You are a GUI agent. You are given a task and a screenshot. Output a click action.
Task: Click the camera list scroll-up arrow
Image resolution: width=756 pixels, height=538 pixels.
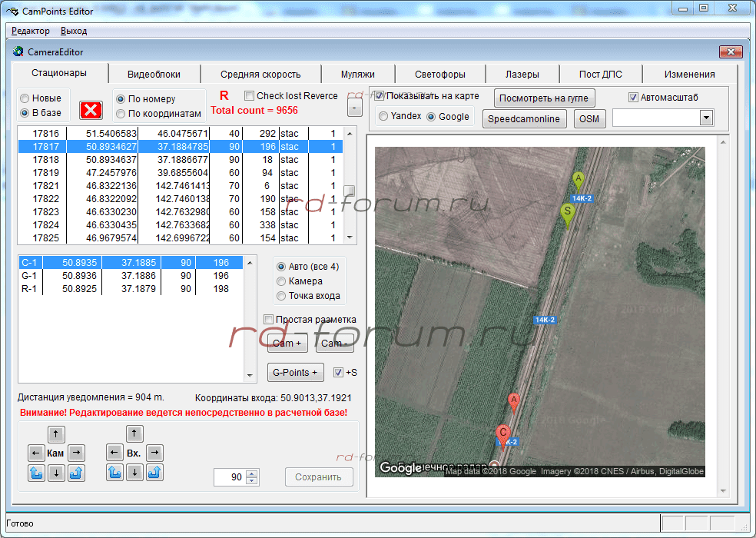350,134
